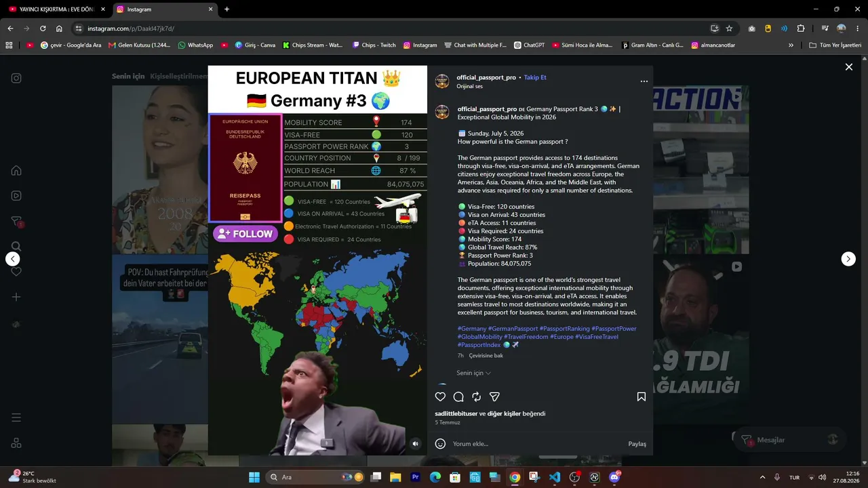Close the Instagram post viewer
The height and width of the screenshot is (488, 868).
(x=848, y=66)
